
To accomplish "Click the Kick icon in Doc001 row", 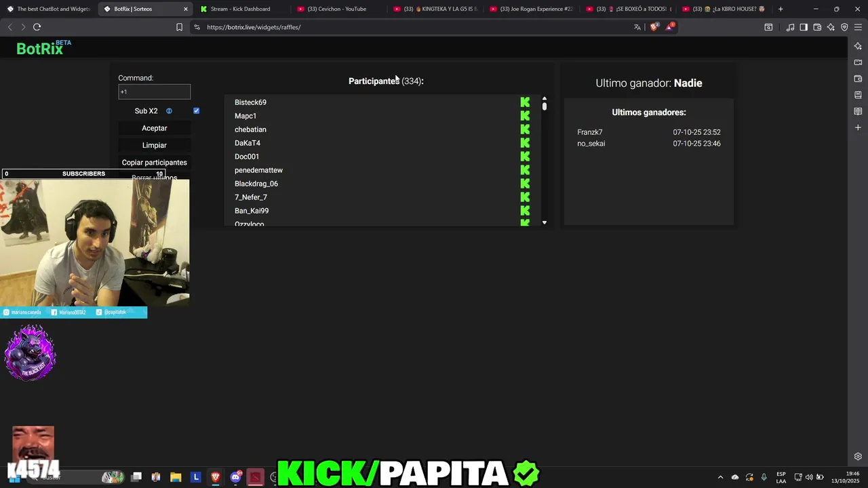I will 525,157.
